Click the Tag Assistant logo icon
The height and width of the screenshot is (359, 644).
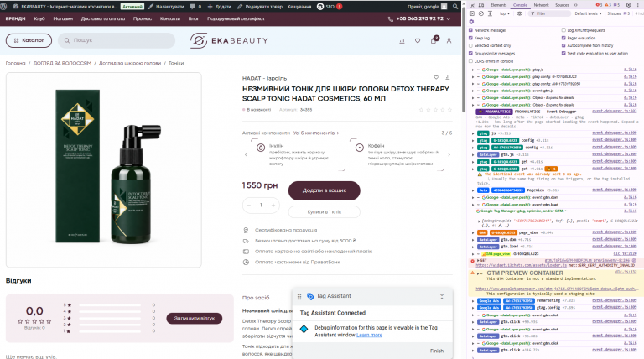310,296
